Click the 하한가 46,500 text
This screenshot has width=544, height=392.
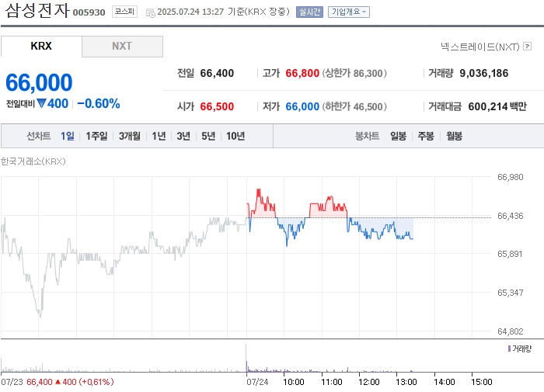(x=354, y=106)
